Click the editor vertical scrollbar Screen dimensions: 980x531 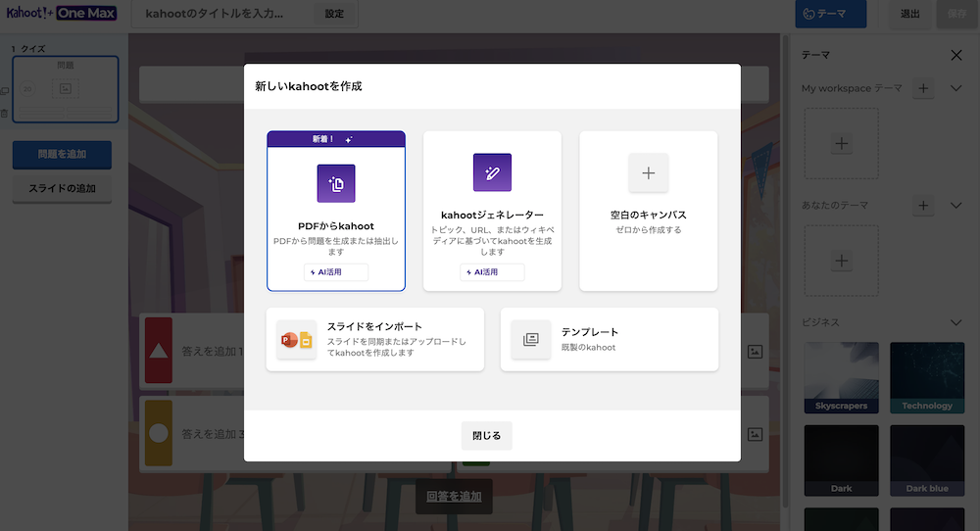[x=786, y=271]
